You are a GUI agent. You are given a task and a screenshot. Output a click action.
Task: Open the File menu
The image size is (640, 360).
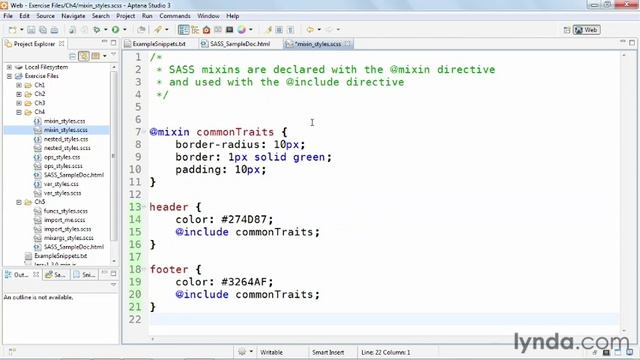click(8, 16)
